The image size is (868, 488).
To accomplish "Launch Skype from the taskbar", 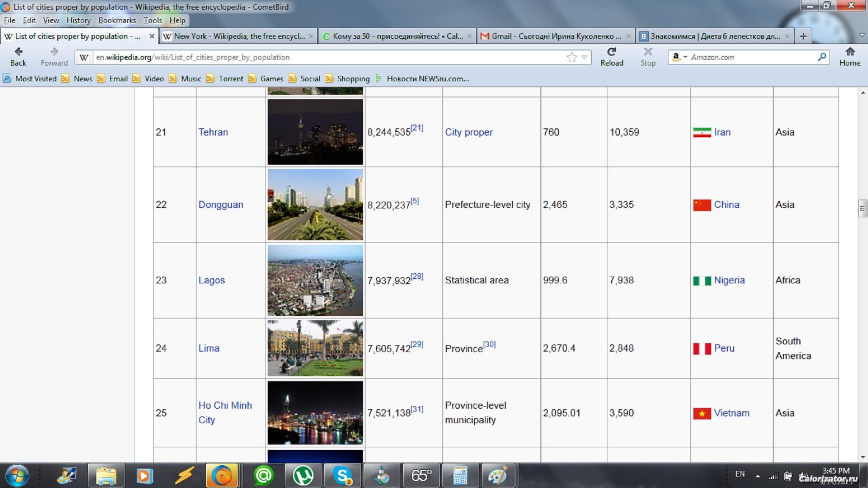I will pos(342,475).
